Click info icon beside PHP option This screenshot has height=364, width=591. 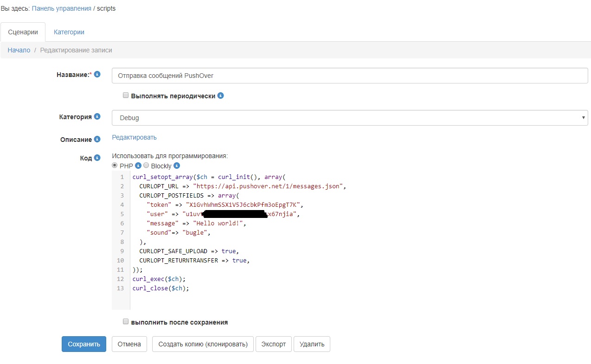pos(138,166)
